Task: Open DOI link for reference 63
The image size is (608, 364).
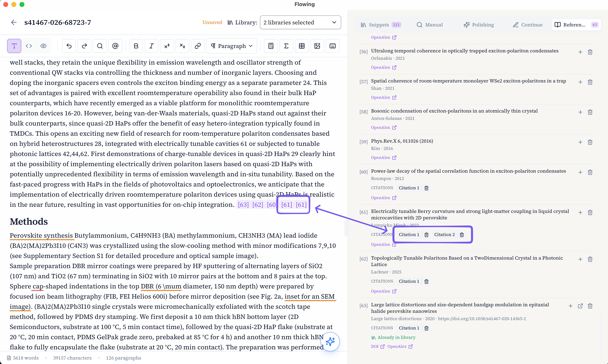Action: 378,346
